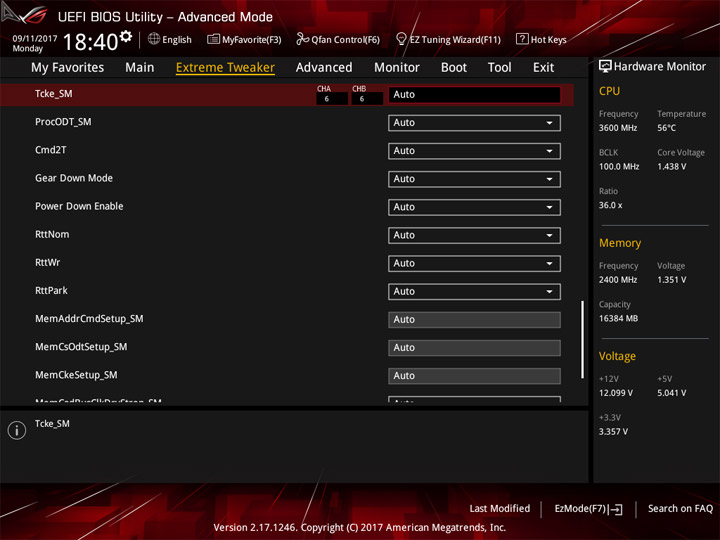Click +12V reading 12.099 V
720x540 pixels.
coord(616,393)
